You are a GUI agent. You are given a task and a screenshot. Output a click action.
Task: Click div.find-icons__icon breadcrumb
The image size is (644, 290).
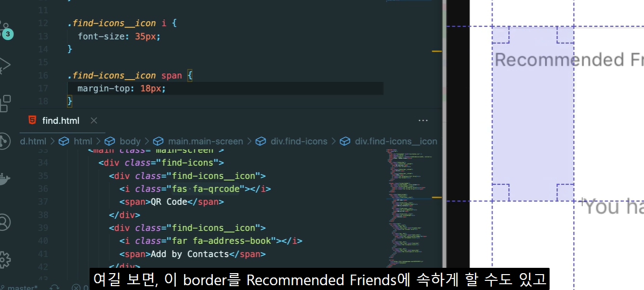[396, 141]
